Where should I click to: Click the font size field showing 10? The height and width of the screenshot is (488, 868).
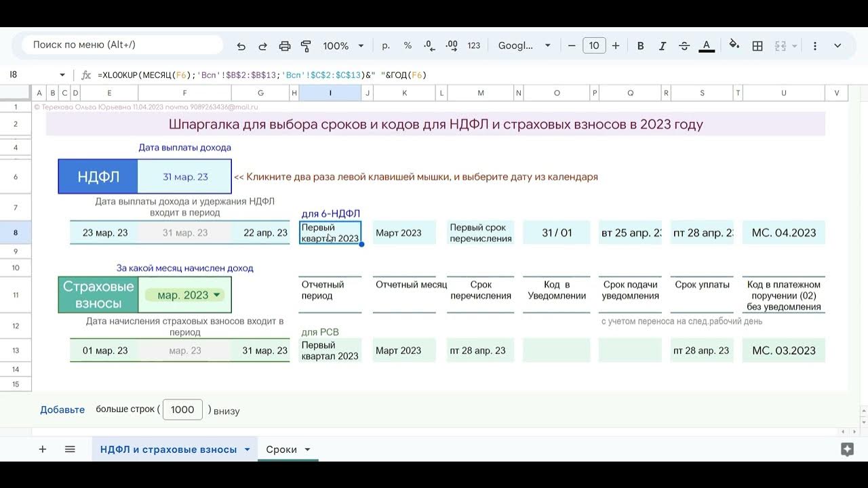click(x=594, y=45)
